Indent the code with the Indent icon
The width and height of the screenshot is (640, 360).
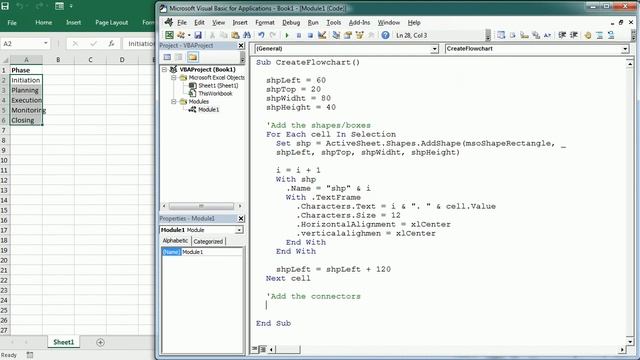(x=562, y=36)
